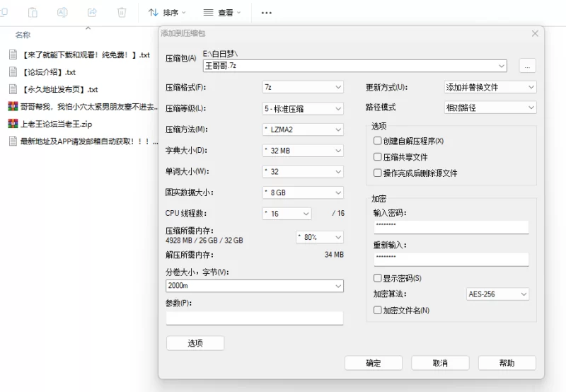The width and height of the screenshot is (566, 392).
Task: Open the 加密算法 AES-256 dropdown
Action: (498, 294)
